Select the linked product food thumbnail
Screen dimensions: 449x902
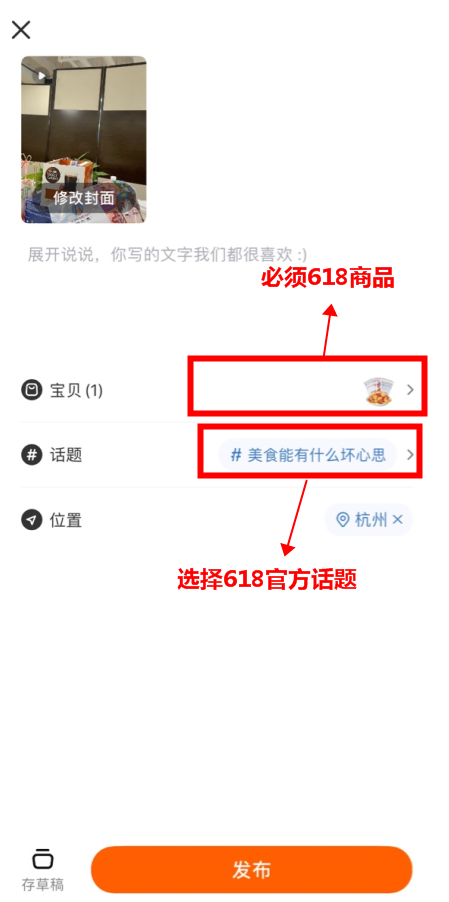coord(382,391)
